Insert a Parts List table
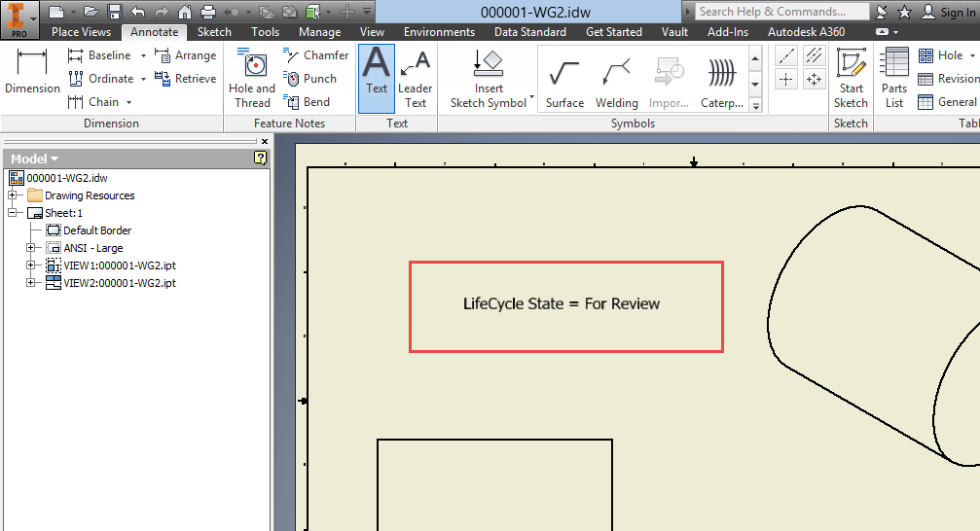Image resolution: width=980 pixels, height=531 pixels. [894, 78]
